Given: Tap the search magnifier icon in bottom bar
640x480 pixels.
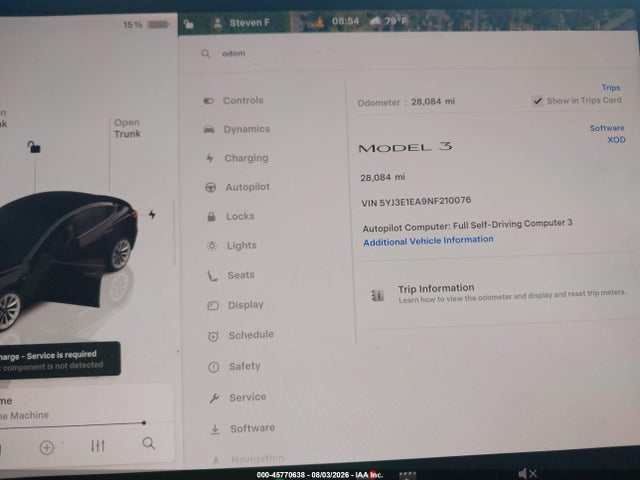Looking at the screenshot, I should 149,443.
